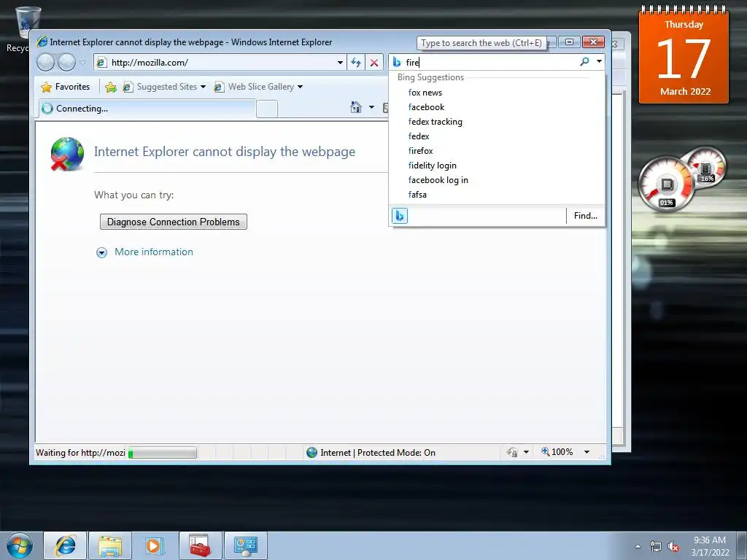
Task: Click the Bing icon below suggestions
Action: point(400,216)
